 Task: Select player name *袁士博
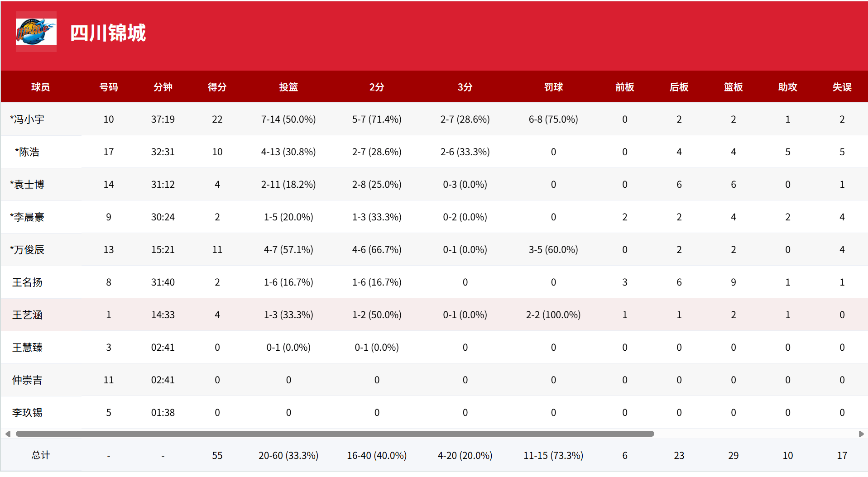coord(27,185)
